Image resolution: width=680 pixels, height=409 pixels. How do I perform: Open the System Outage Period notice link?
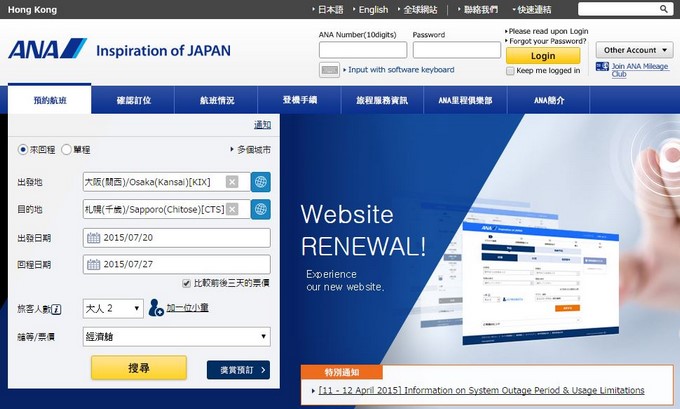(481, 390)
